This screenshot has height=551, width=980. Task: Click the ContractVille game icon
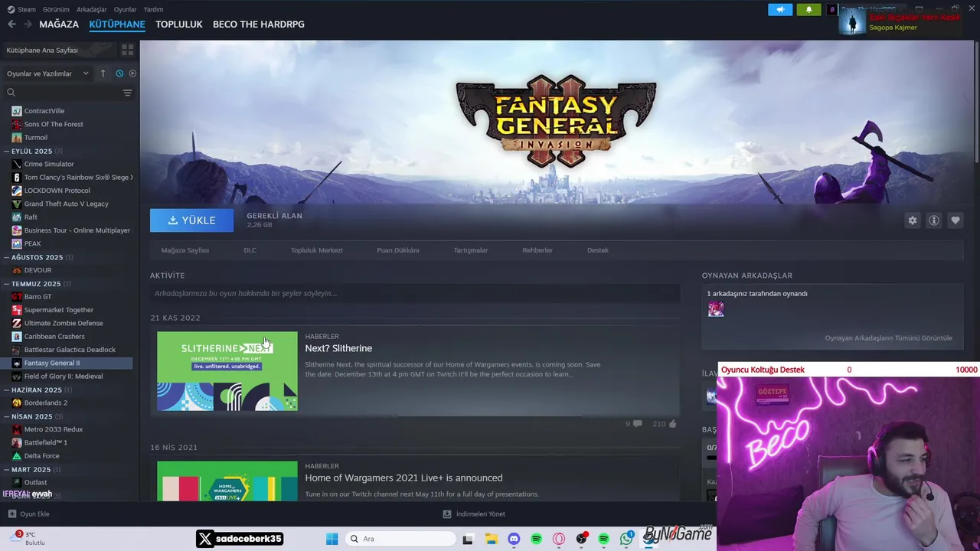pyautogui.click(x=17, y=111)
